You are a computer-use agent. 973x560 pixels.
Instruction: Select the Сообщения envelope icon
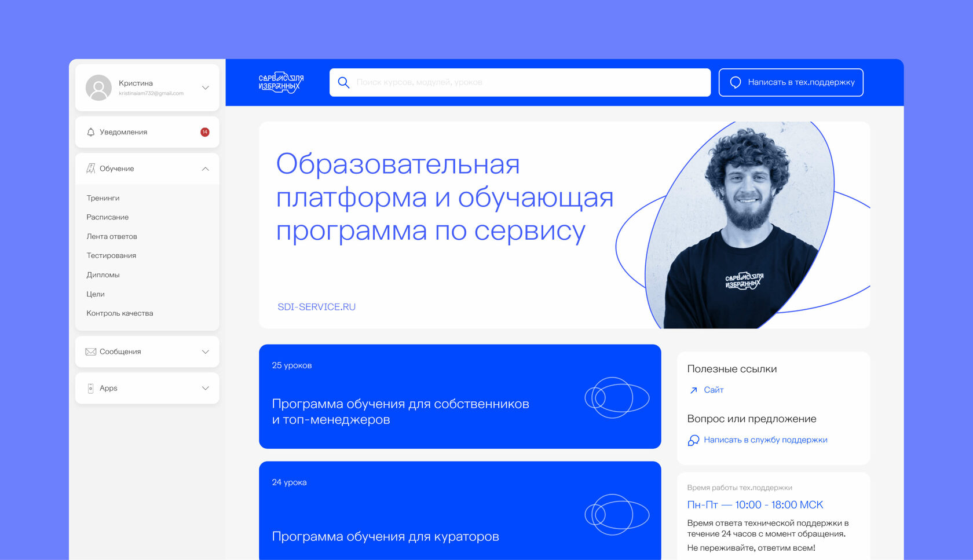click(x=91, y=352)
